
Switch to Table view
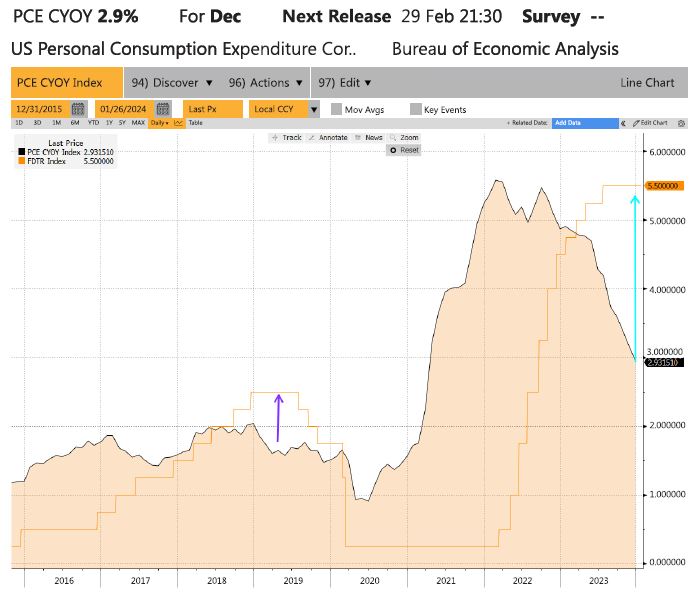pyautogui.click(x=195, y=123)
